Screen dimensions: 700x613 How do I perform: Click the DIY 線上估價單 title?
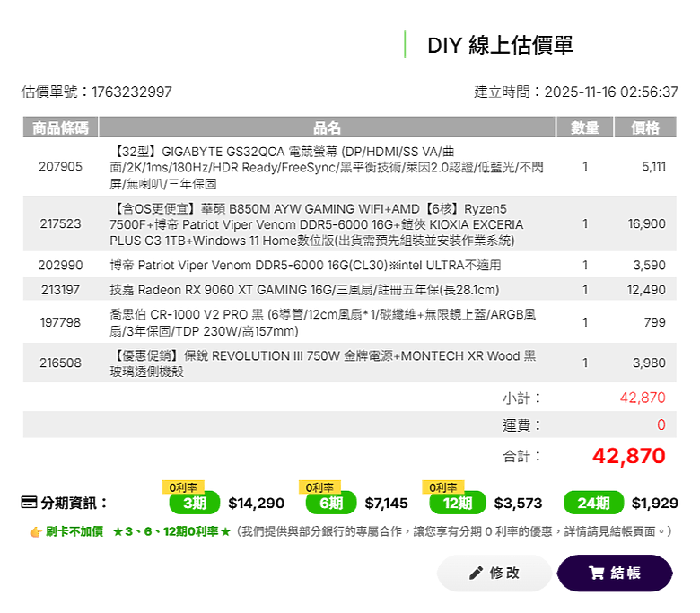pos(500,45)
